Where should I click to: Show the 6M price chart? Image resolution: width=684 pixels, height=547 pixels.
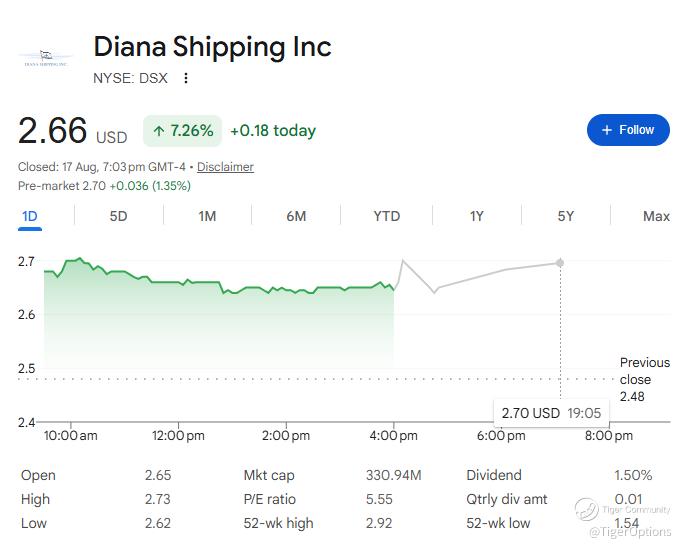296,216
